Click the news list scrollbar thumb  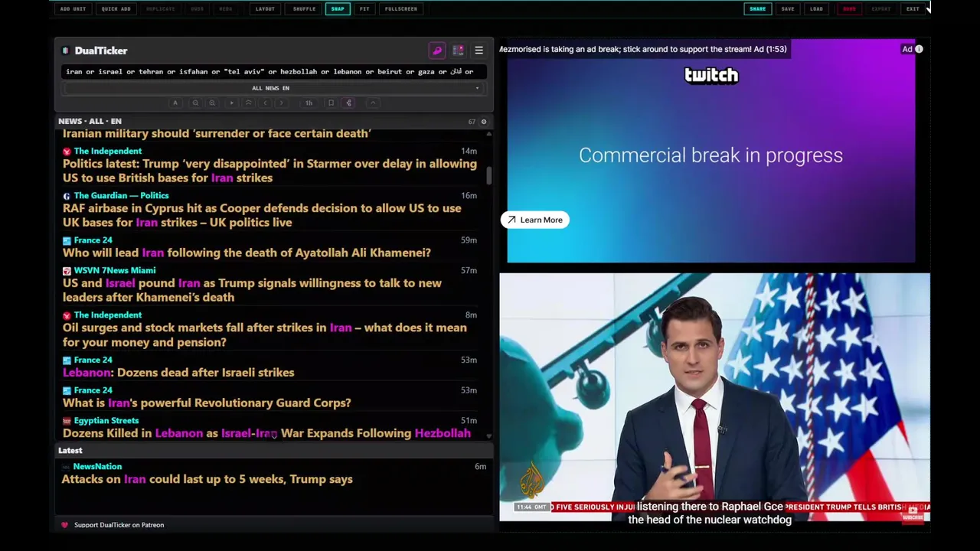pos(488,174)
